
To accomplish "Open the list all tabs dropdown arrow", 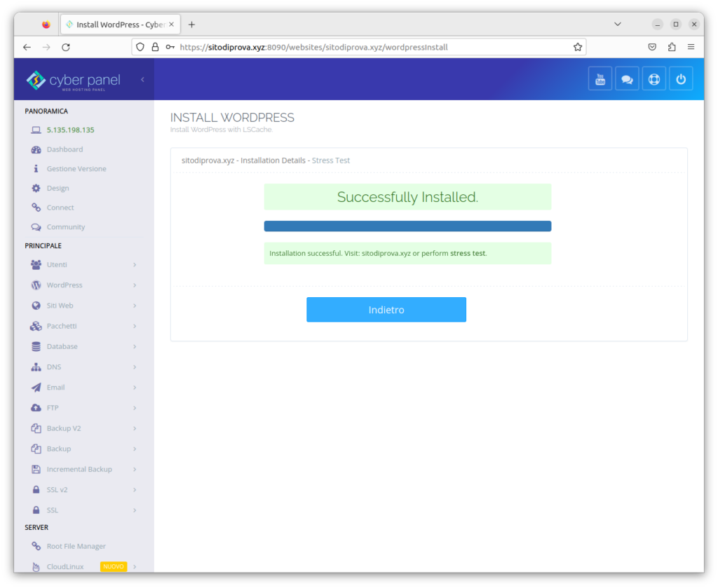I will coord(618,25).
